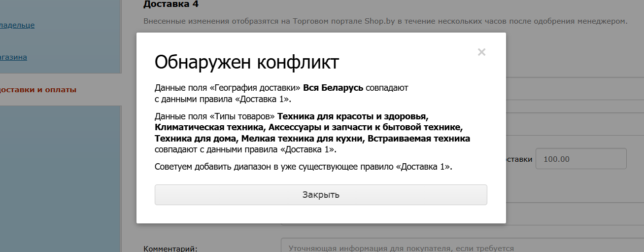
Task: Click the "Советуем добавить диапазон" advice line
Action: pyautogui.click(x=303, y=167)
